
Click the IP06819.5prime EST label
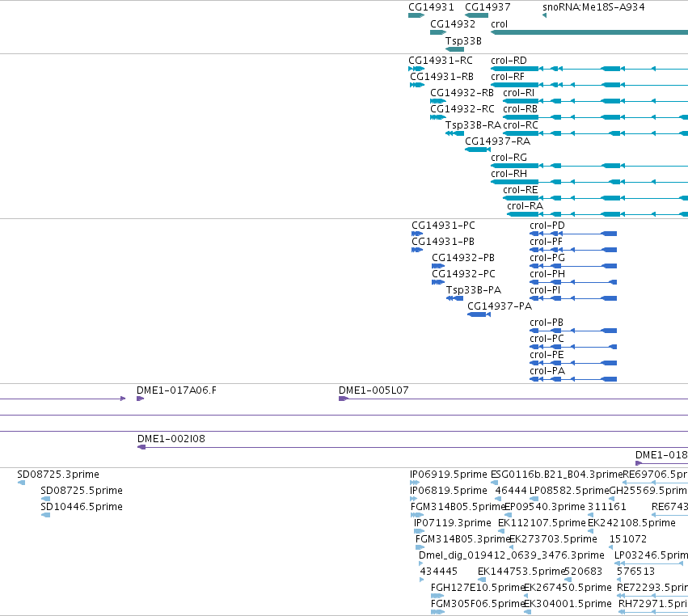(449, 491)
